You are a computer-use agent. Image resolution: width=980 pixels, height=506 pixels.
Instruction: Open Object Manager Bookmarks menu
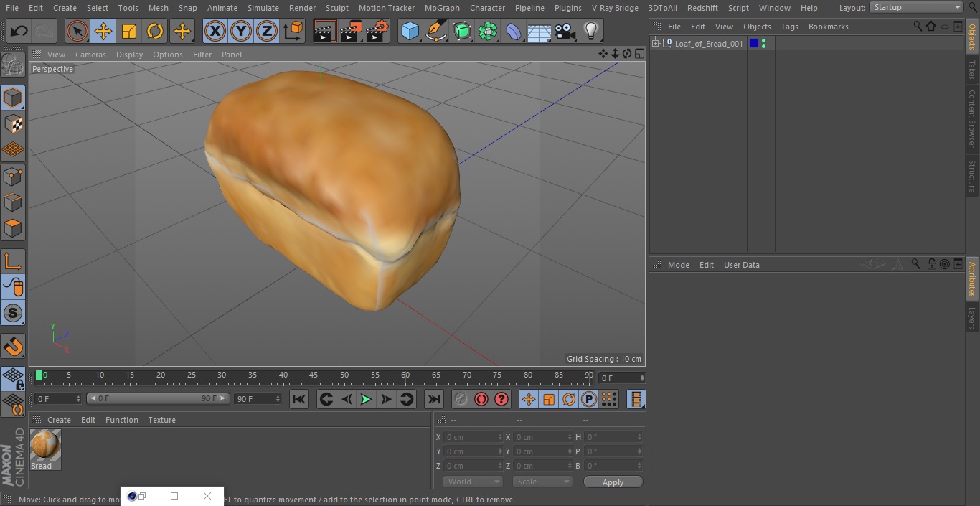828,27
